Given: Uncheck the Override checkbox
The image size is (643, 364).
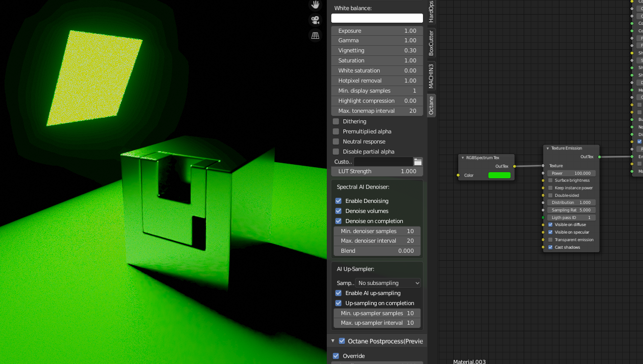Looking at the screenshot, I should click(x=336, y=356).
